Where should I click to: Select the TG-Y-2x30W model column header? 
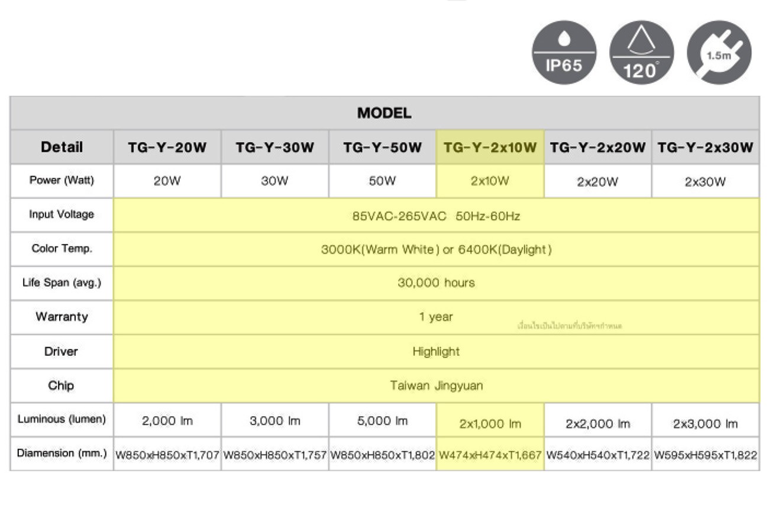[x=706, y=147]
